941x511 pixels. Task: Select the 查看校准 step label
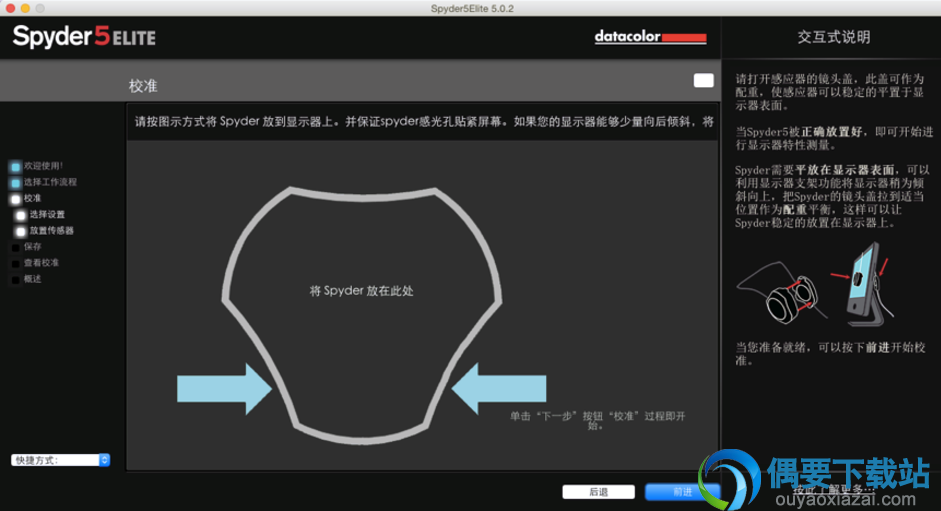point(41,263)
